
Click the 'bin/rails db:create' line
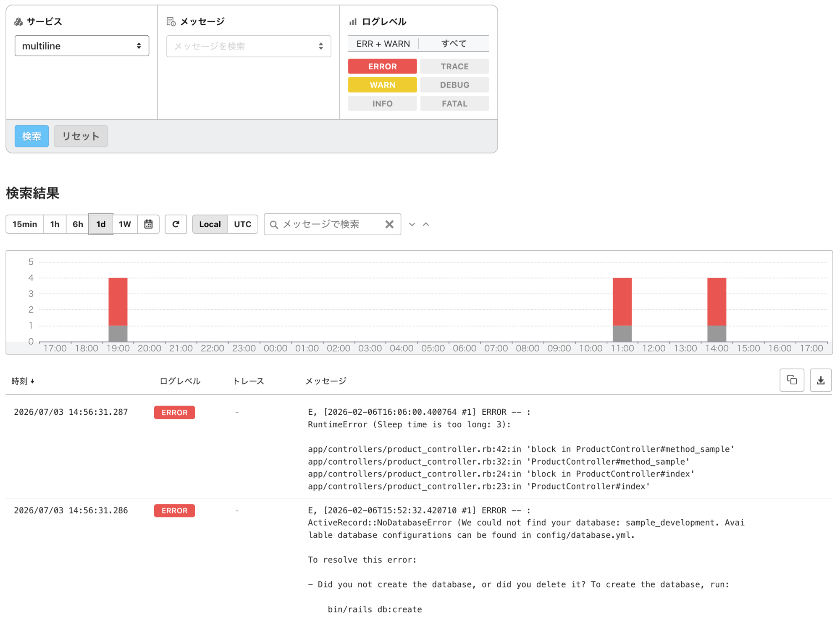(375, 610)
